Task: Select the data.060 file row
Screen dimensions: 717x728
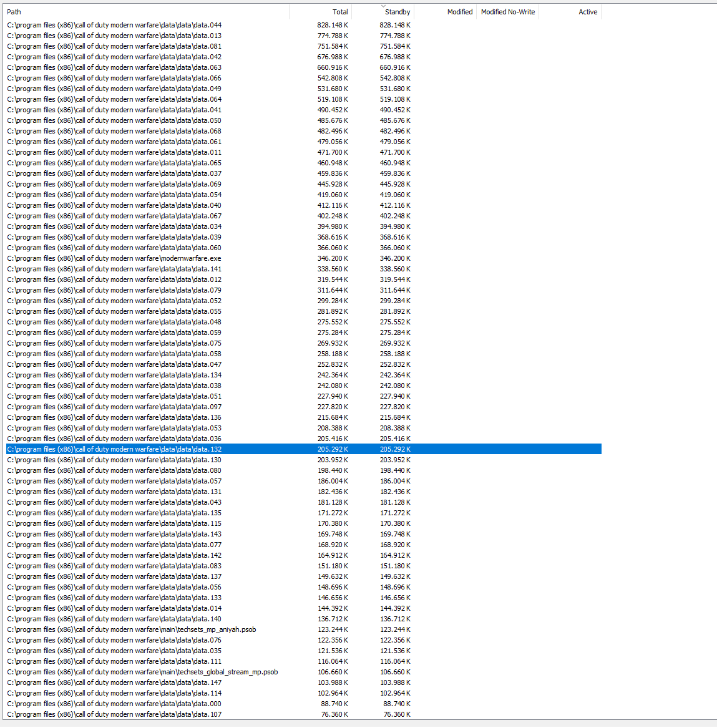Action: point(304,248)
